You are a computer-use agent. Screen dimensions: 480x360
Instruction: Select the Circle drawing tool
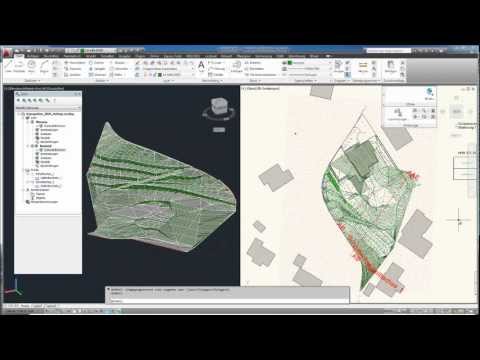31,66
